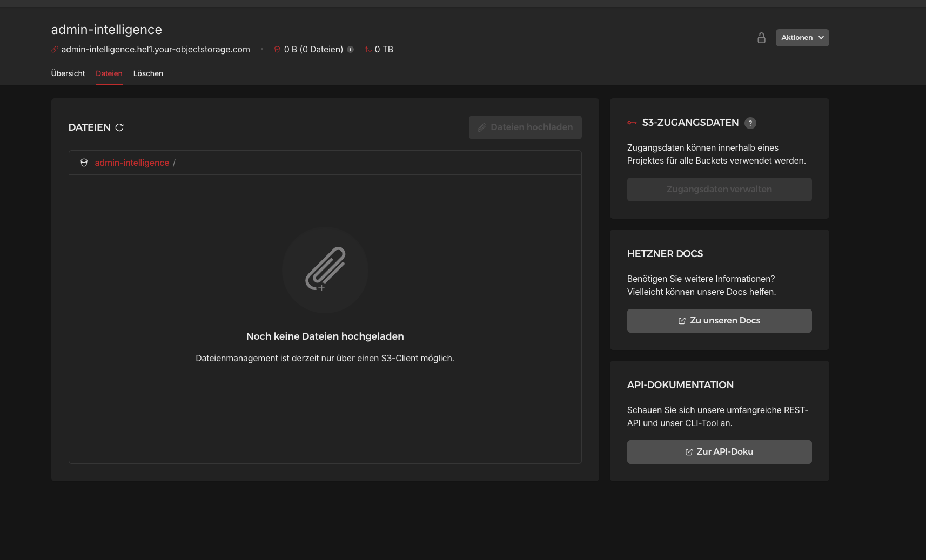Click the large paperclip upload icon
Viewport: 926px width, 560px height.
(325, 269)
